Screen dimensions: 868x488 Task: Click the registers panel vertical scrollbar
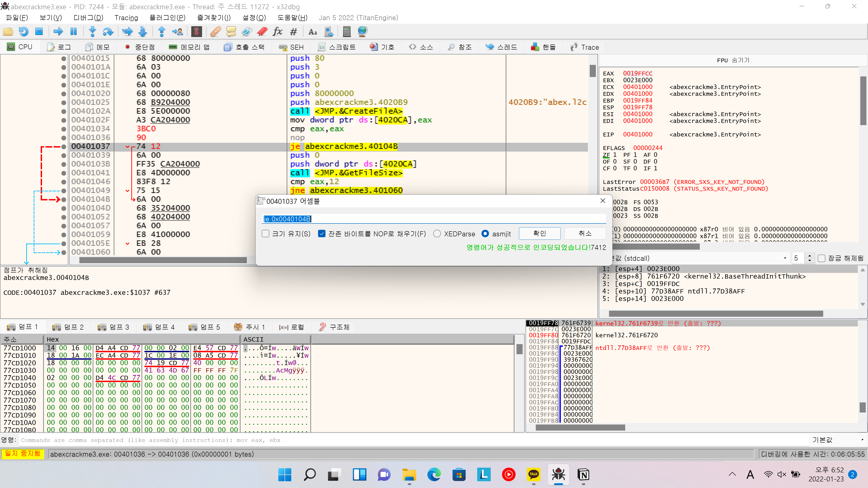(863, 101)
